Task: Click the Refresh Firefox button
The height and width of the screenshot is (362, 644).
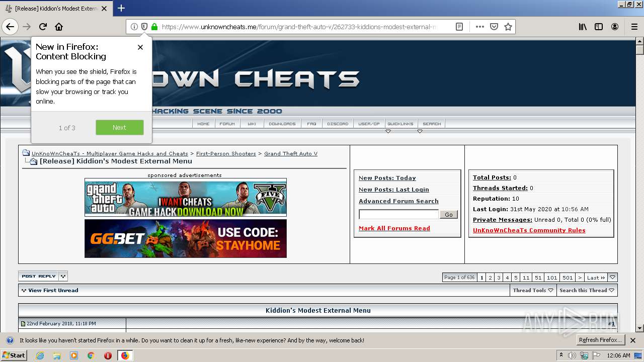Action: tap(600, 340)
